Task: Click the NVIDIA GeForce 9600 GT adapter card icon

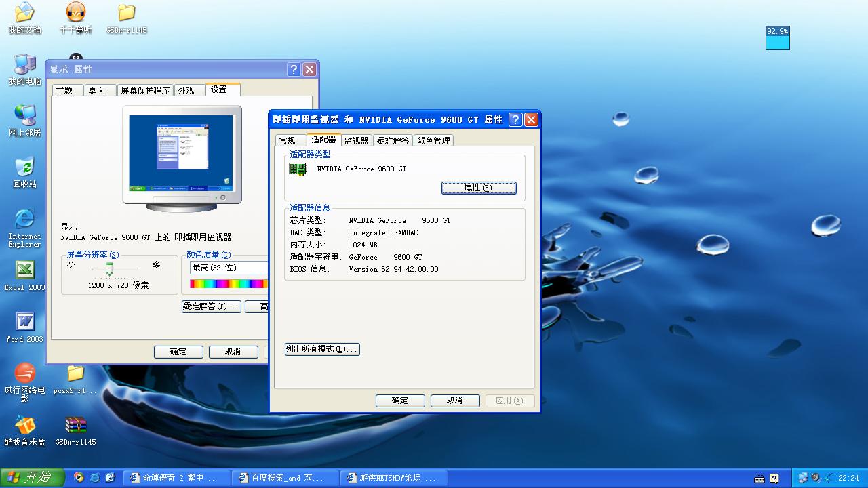Action: point(298,169)
